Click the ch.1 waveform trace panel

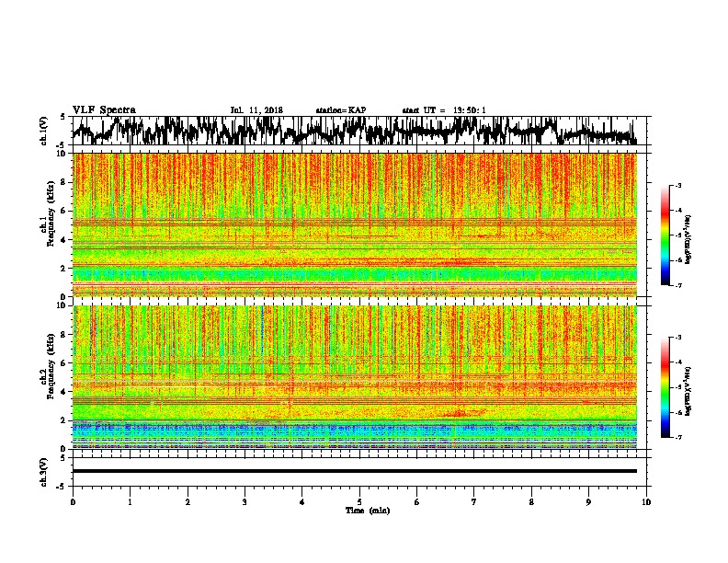358,131
